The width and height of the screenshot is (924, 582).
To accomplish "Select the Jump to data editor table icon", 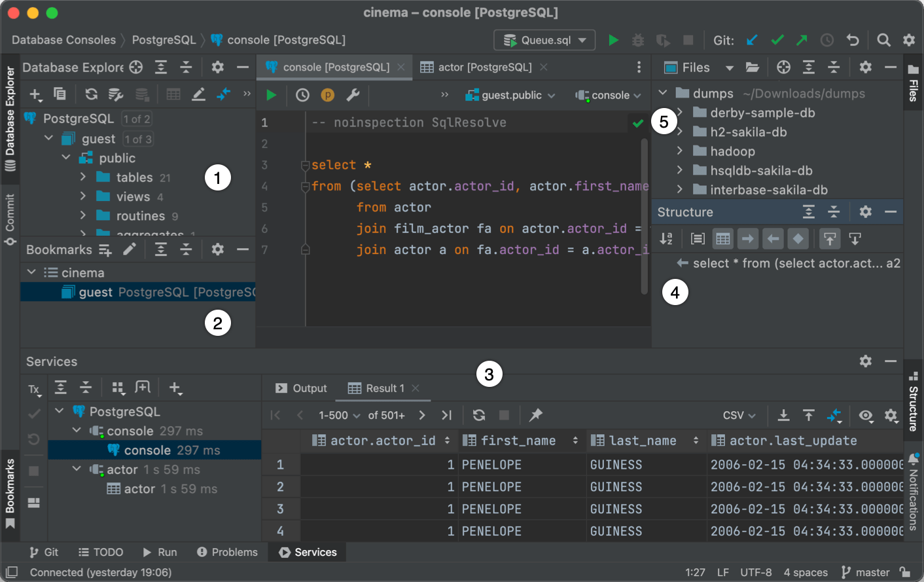I will [x=173, y=94].
